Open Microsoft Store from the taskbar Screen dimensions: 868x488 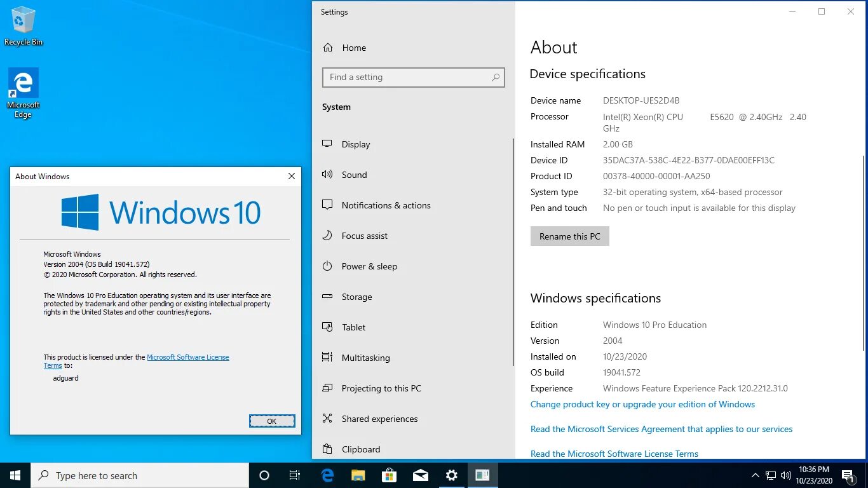tap(390, 475)
